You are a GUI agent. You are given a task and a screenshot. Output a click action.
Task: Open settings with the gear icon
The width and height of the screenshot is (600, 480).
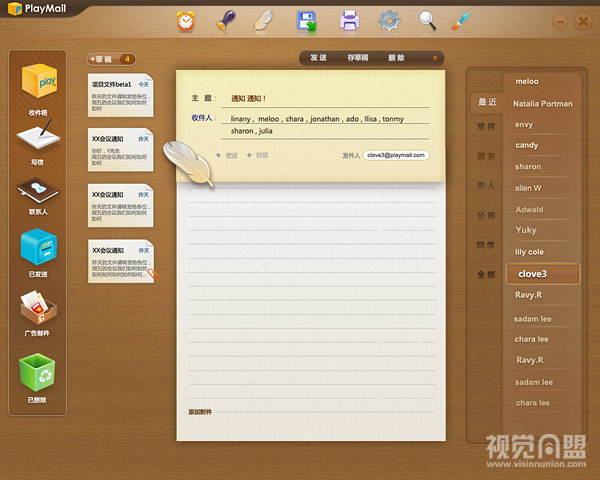click(x=389, y=21)
